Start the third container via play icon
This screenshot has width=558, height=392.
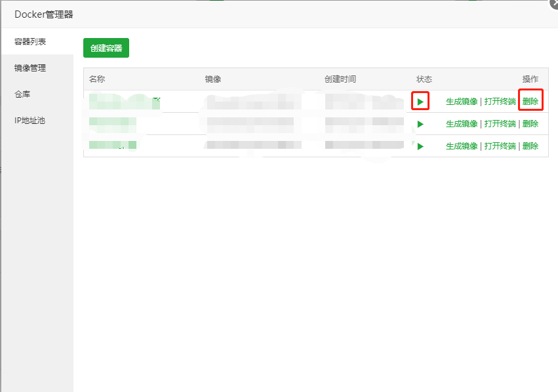pos(420,146)
